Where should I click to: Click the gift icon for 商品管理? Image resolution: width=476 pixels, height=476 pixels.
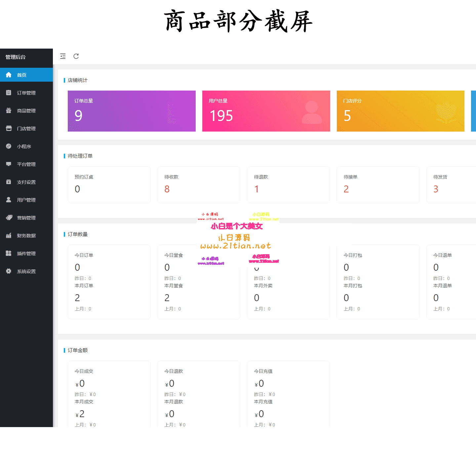[x=9, y=111]
